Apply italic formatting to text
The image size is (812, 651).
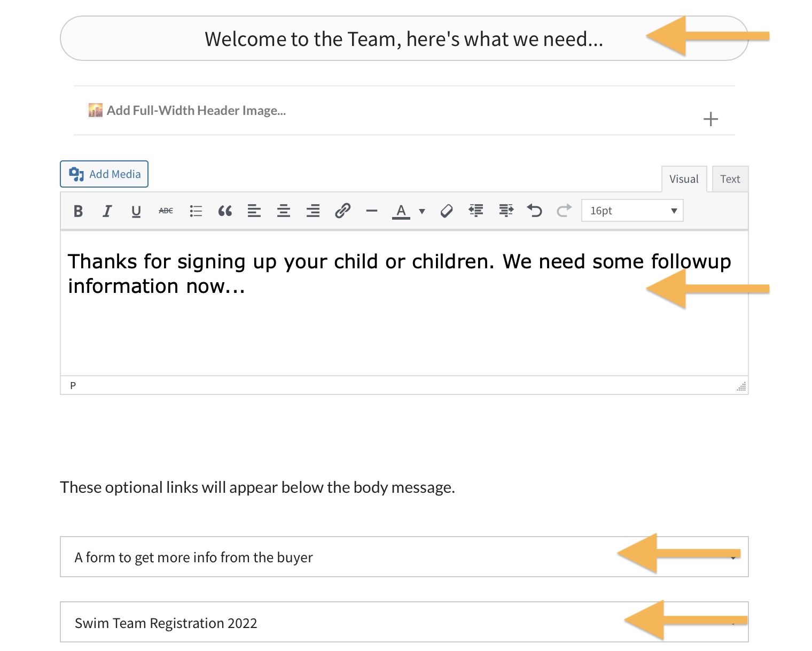[107, 211]
